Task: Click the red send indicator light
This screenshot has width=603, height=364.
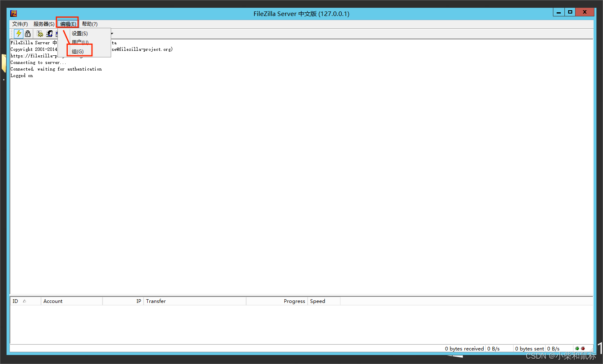Action: (x=583, y=348)
